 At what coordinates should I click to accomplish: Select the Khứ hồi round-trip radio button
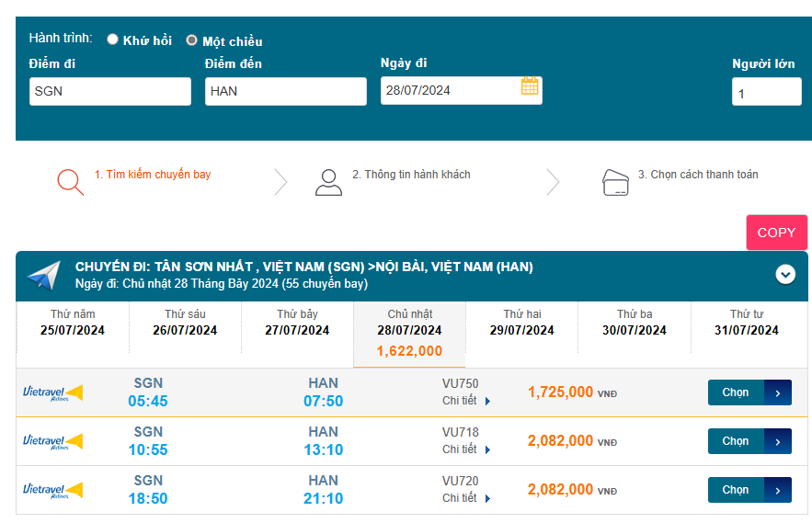tap(113, 40)
